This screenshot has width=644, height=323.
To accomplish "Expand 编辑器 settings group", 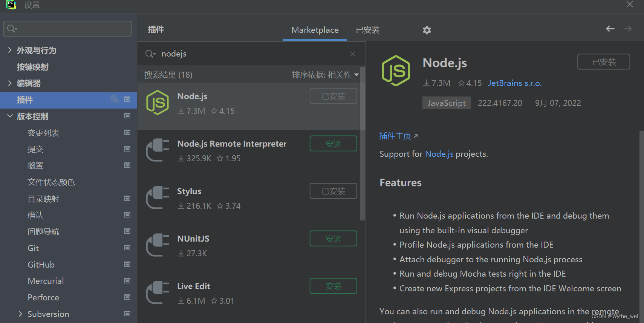I will coord(10,83).
